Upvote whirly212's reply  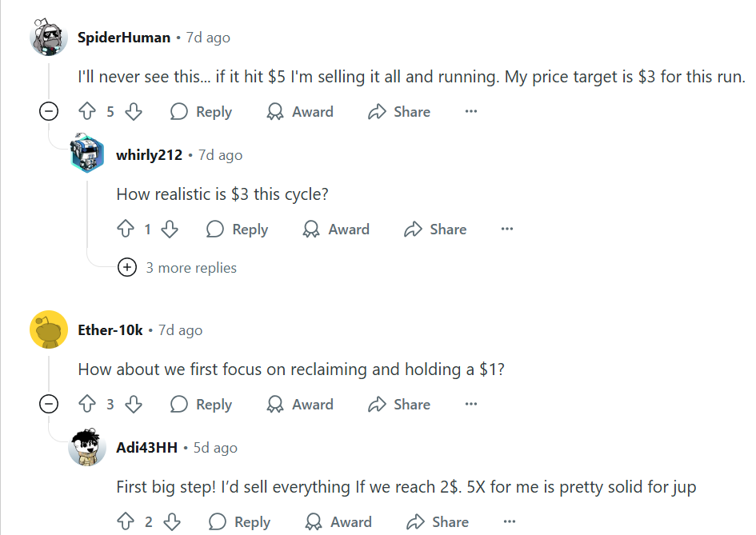coord(126,230)
